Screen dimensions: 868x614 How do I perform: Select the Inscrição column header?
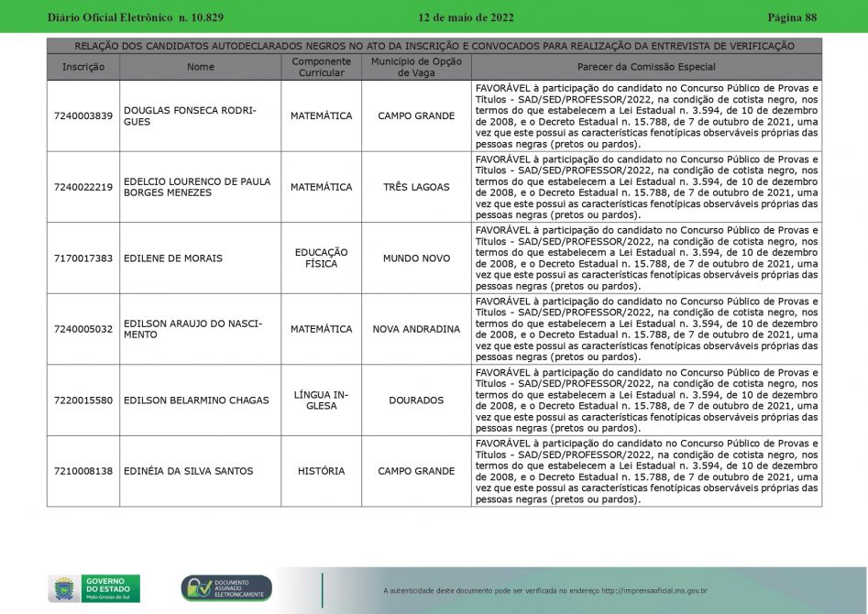pos(83,67)
